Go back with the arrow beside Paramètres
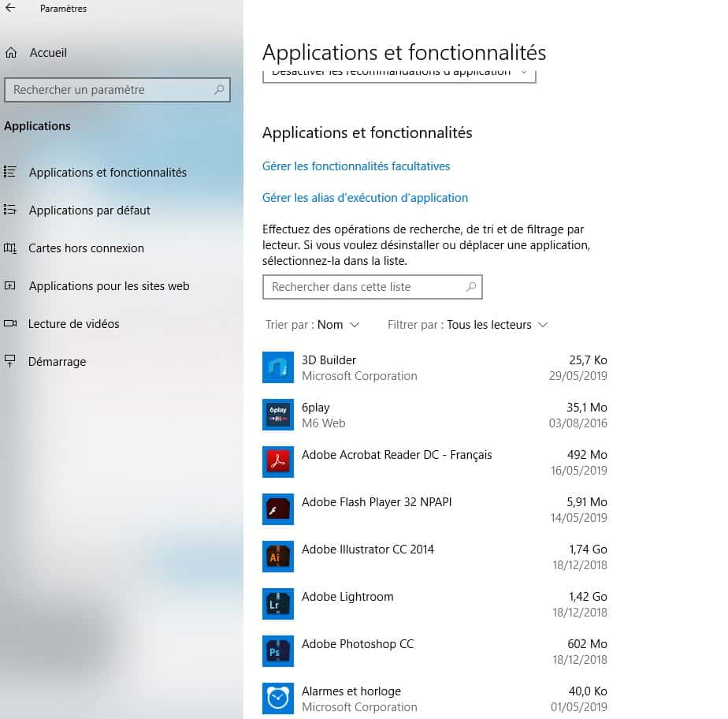 [10, 8]
